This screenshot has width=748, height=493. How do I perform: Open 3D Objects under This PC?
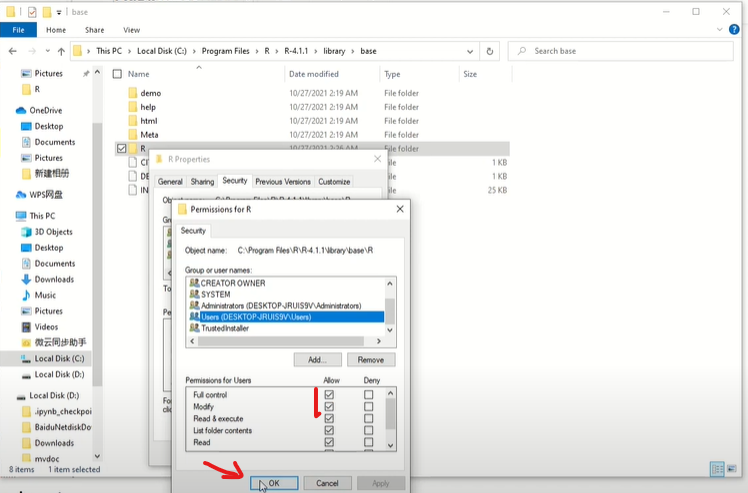(53, 231)
